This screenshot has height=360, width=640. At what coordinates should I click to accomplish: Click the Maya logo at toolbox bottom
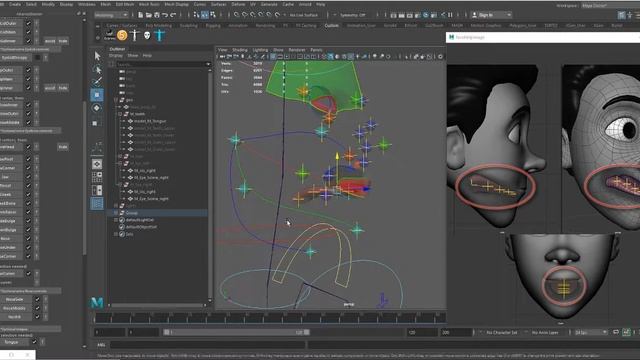(97, 302)
